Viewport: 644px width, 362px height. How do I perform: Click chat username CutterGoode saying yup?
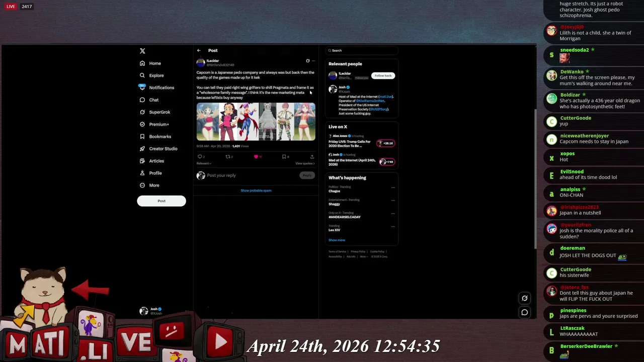click(576, 118)
